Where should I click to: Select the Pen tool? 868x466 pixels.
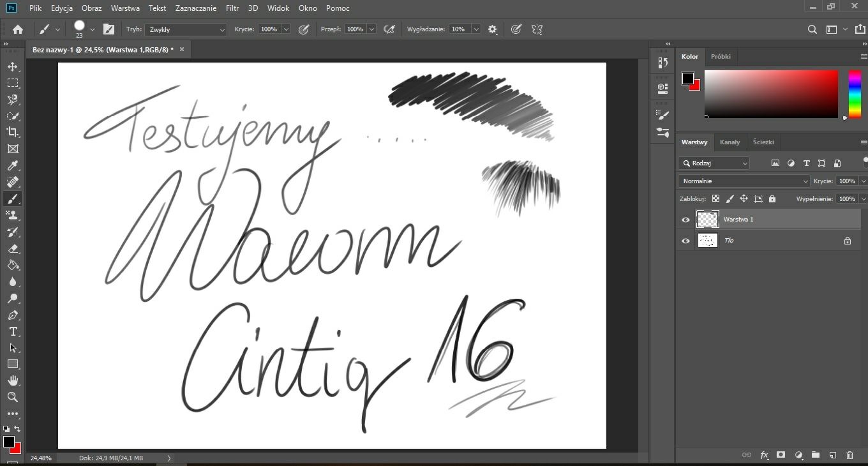(x=12, y=315)
